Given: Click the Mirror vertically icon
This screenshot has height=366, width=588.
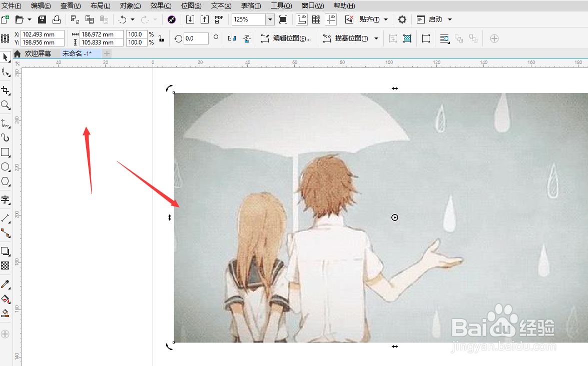Looking at the screenshot, I should point(247,38).
